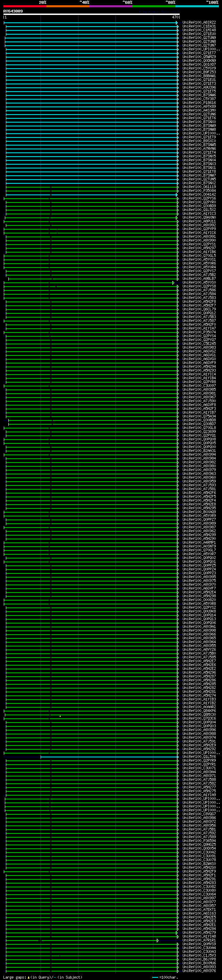Screen dimensions: 222x980
Task: Click hit label UniRef100_Q9HGZ5
Action: pyautogui.click(x=199, y=844)
